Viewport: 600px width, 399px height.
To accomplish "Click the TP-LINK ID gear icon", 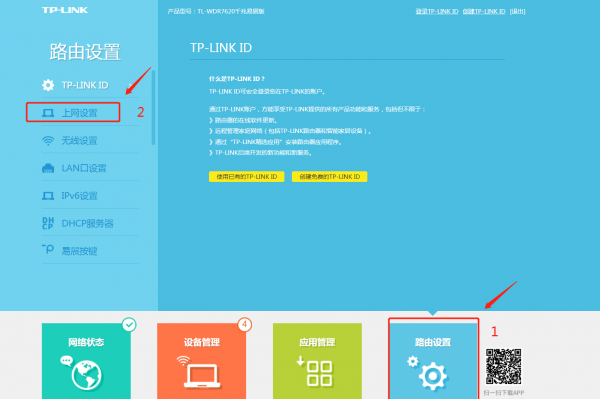I will (x=48, y=85).
